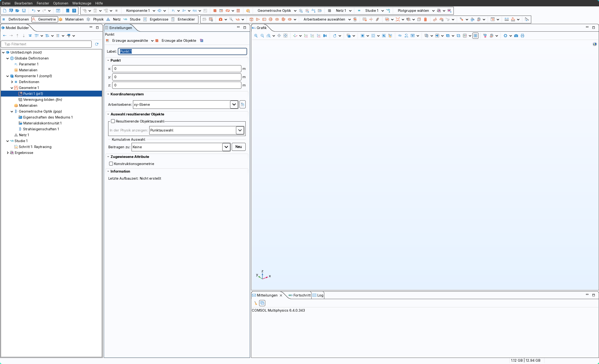Switch to the Fortschritt tab
The height and width of the screenshot is (364, 599).
[301, 295]
